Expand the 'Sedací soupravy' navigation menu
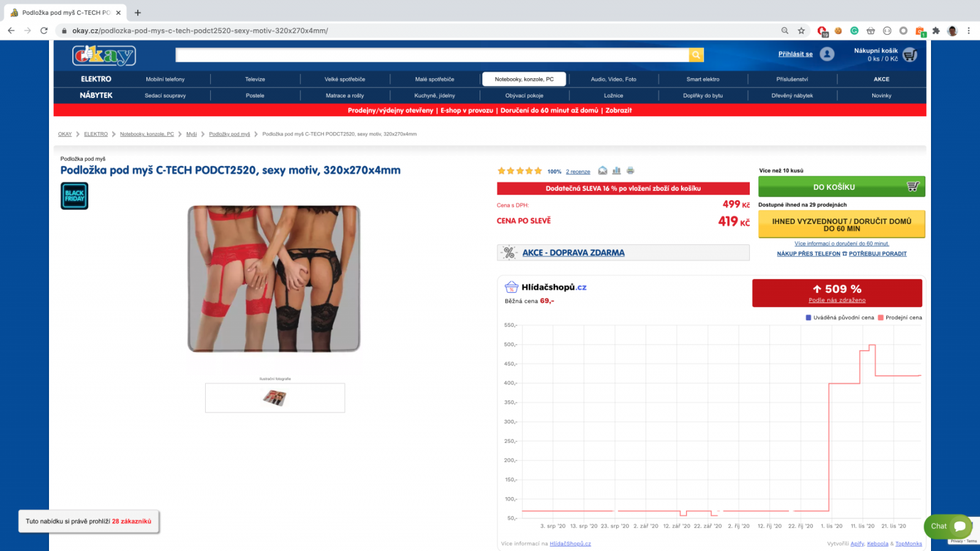The image size is (980, 551). point(165,96)
